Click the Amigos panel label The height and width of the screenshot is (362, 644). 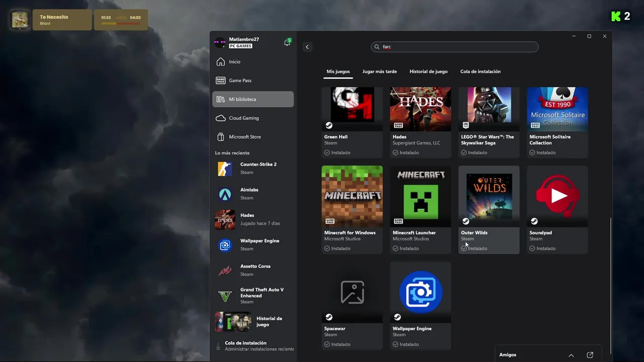click(x=508, y=355)
